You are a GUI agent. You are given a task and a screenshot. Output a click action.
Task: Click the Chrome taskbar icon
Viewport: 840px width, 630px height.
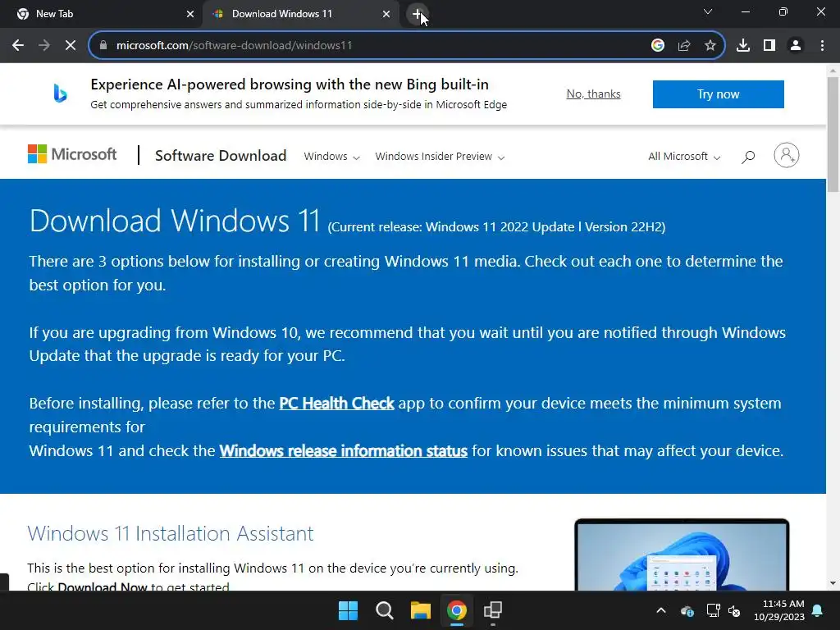pos(457,610)
